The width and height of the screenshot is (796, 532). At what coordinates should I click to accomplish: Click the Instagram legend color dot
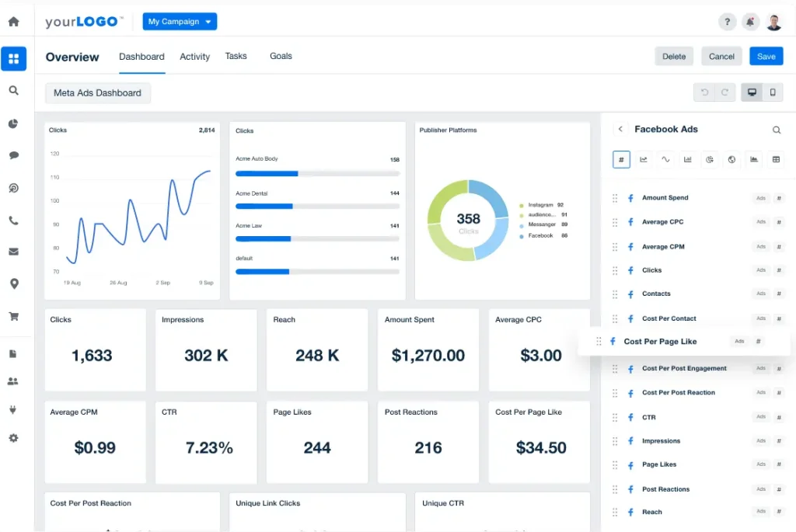coord(522,205)
